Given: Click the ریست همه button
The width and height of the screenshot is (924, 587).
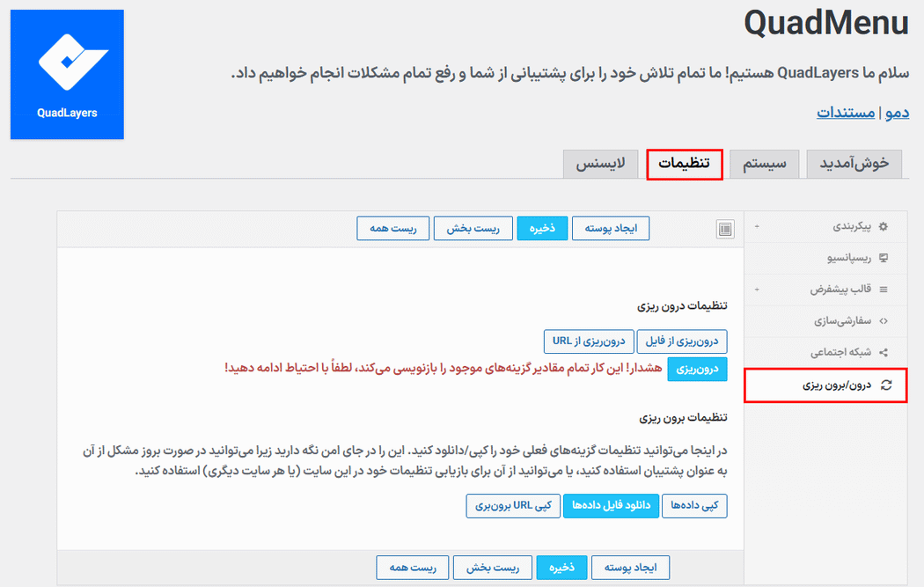Looking at the screenshot, I should coord(392,228).
